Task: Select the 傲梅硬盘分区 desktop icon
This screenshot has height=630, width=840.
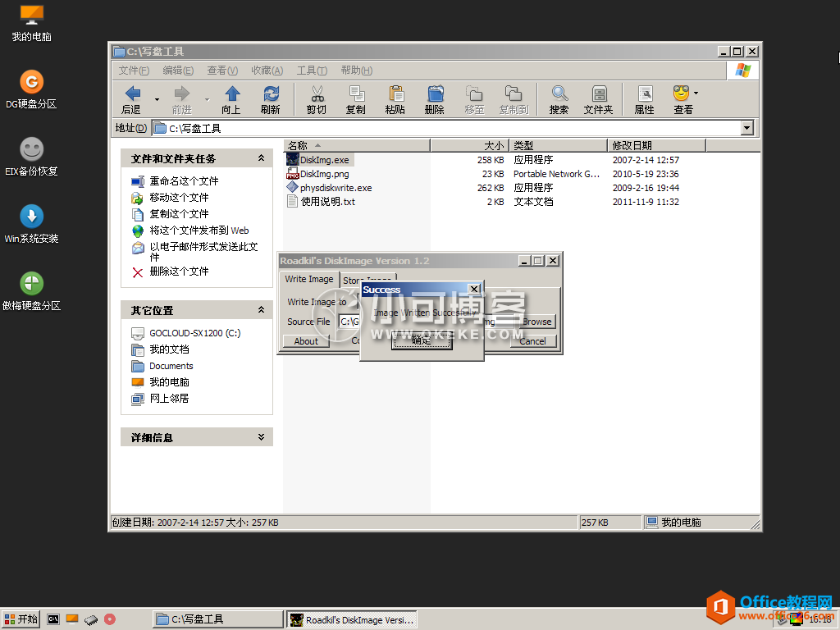Action: click(x=32, y=291)
